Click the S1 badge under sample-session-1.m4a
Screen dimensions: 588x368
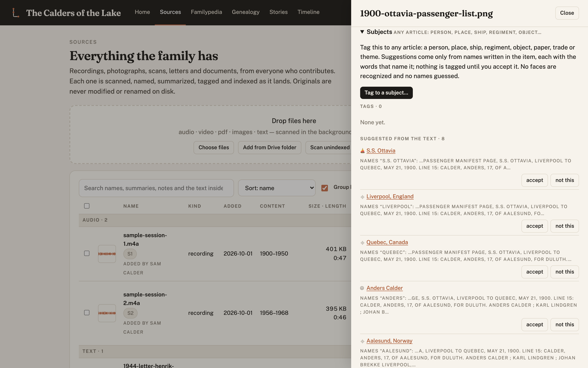coord(130,254)
